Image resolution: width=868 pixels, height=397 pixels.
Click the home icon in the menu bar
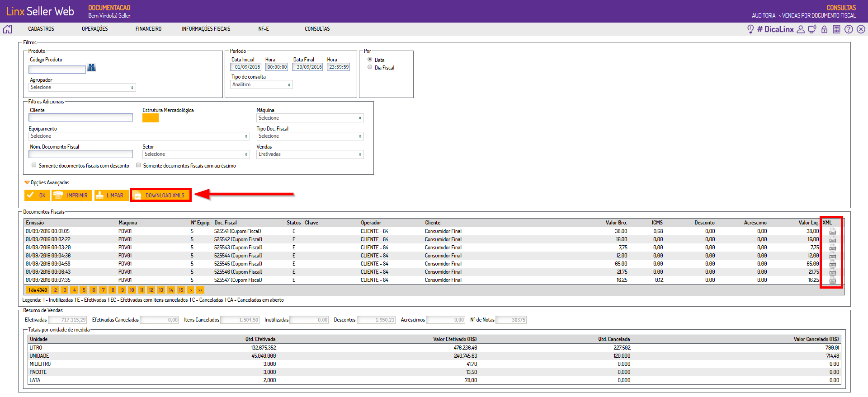(x=8, y=29)
